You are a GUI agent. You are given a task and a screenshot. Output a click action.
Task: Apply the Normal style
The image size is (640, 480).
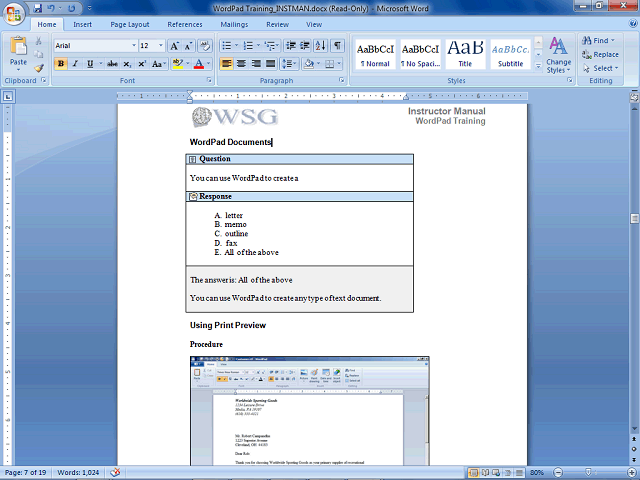375,54
